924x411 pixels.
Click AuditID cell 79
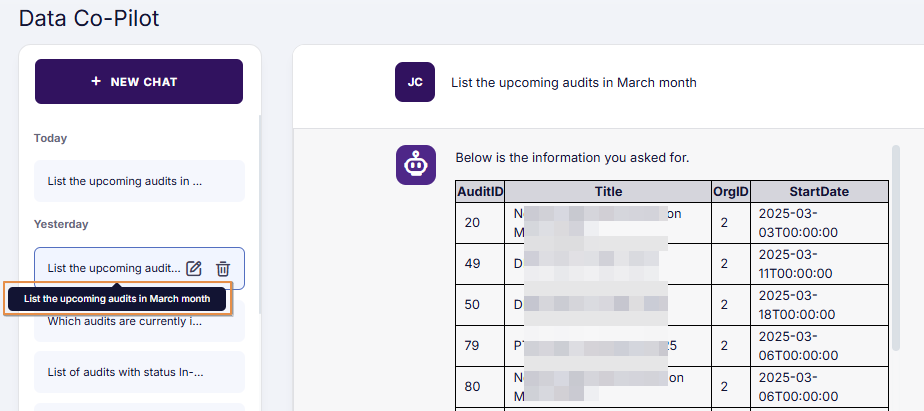coord(480,346)
